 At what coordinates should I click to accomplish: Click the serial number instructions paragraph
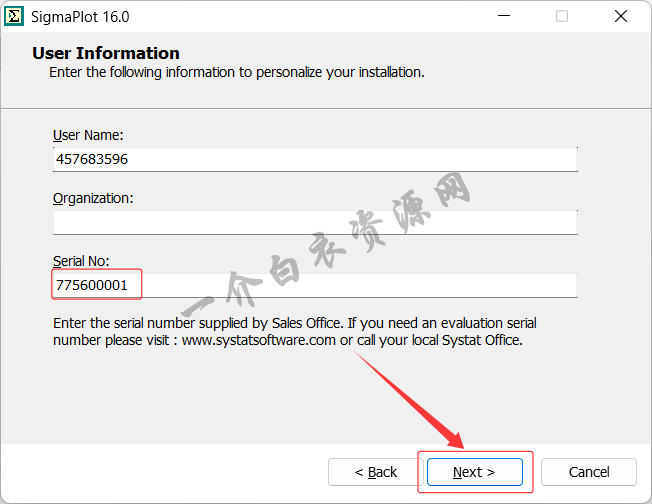[295, 332]
